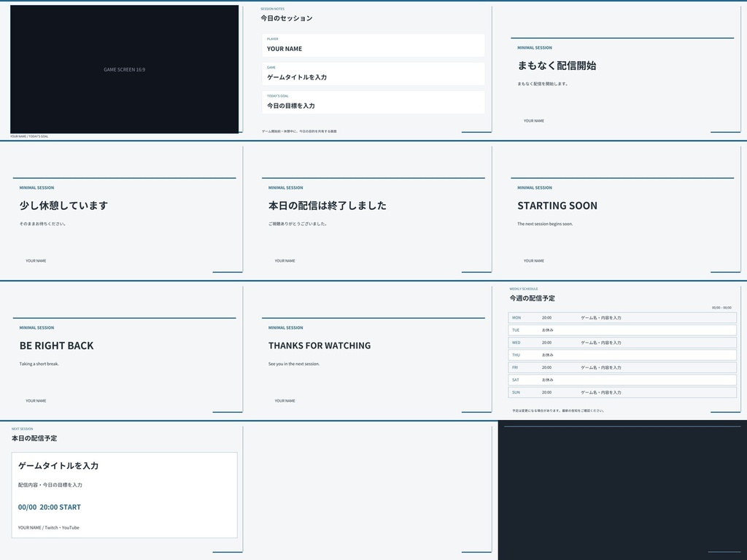
Task: Click the GAME SCREEN 16:9 placeholder
Action: click(124, 69)
